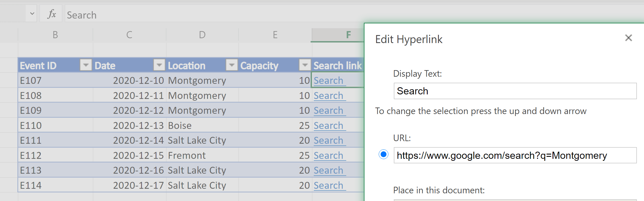The width and height of the screenshot is (644, 201).
Task: Select Salt Lake City in row E111
Action: pyautogui.click(x=202, y=140)
